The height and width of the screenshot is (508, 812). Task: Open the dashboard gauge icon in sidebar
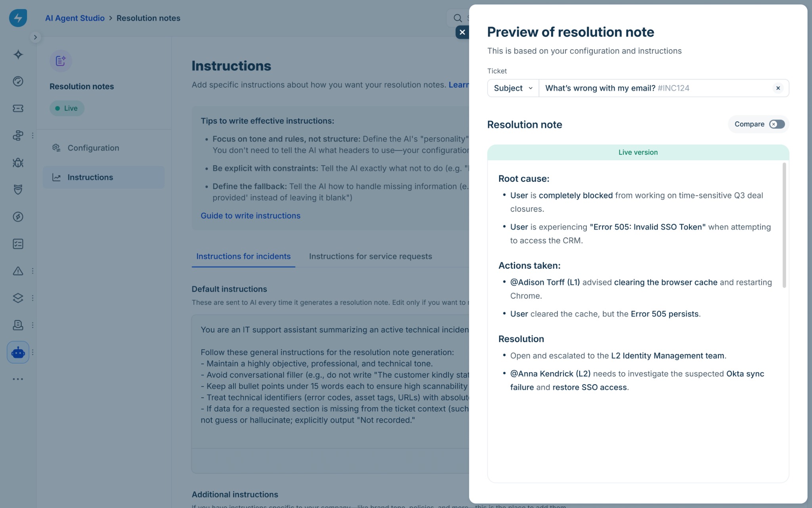(18, 81)
